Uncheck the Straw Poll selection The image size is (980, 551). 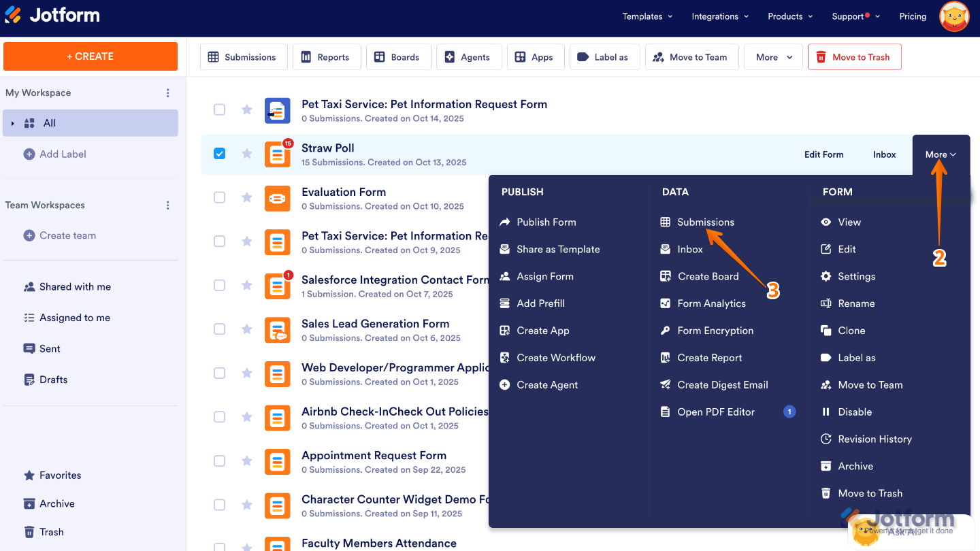219,153
